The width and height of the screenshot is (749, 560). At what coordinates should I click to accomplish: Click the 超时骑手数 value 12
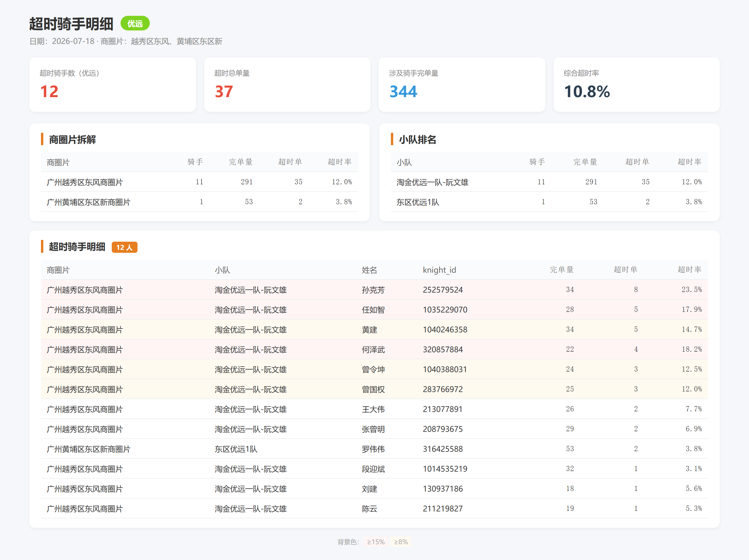point(49,91)
